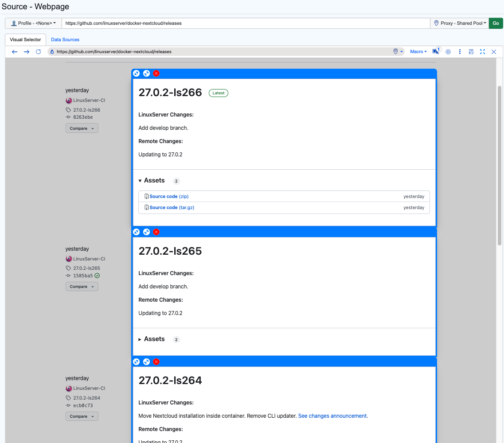Click LinuxServer-CI avatar for ls265 release
The image size is (504, 443).
69,259
